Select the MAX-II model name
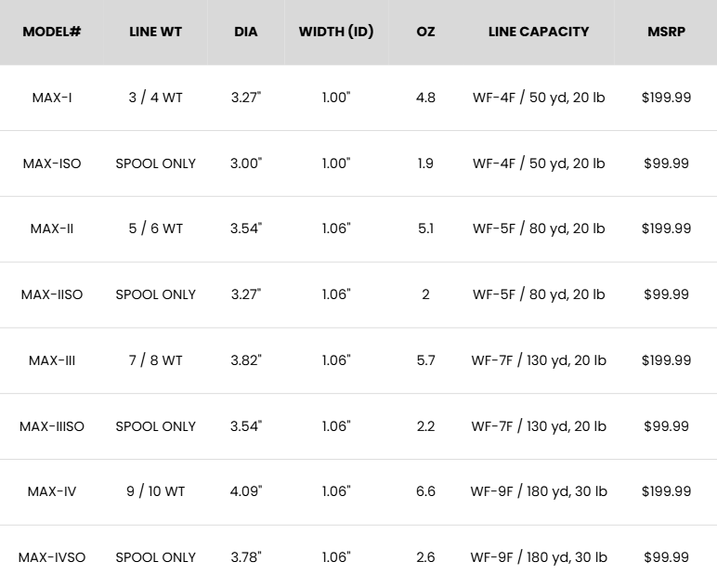717x588 pixels. click(x=52, y=229)
